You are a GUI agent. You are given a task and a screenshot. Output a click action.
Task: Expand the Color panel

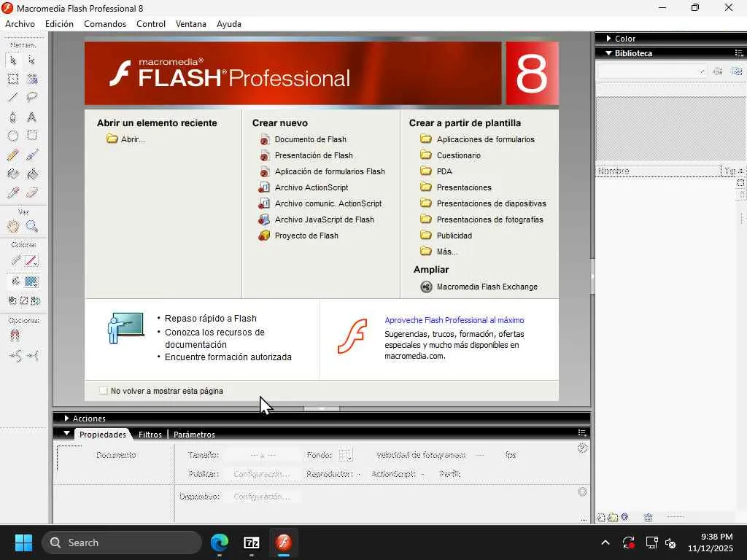(x=609, y=38)
